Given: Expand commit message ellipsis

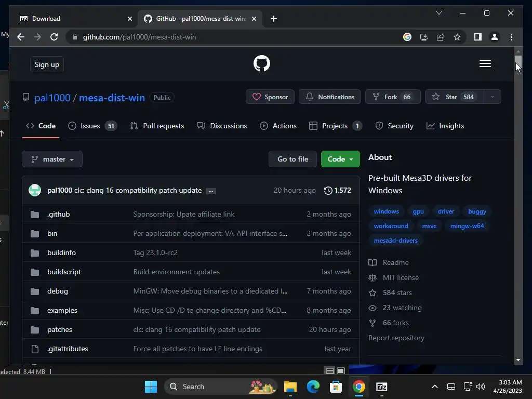Looking at the screenshot, I should pyautogui.click(x=211, y=191).
